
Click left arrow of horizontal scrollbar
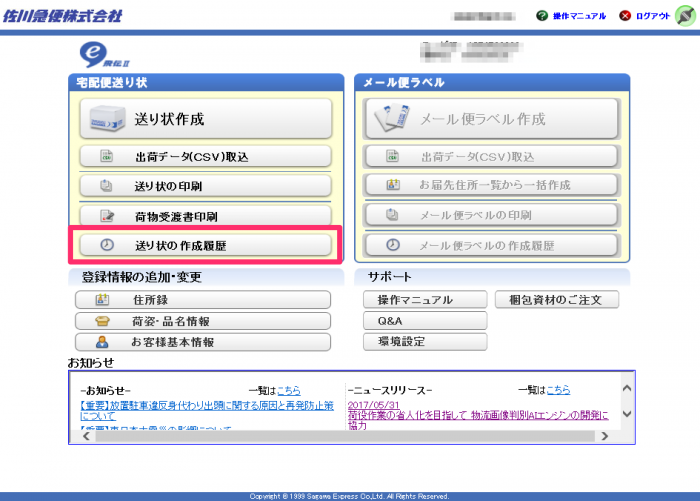click(87, 436)
